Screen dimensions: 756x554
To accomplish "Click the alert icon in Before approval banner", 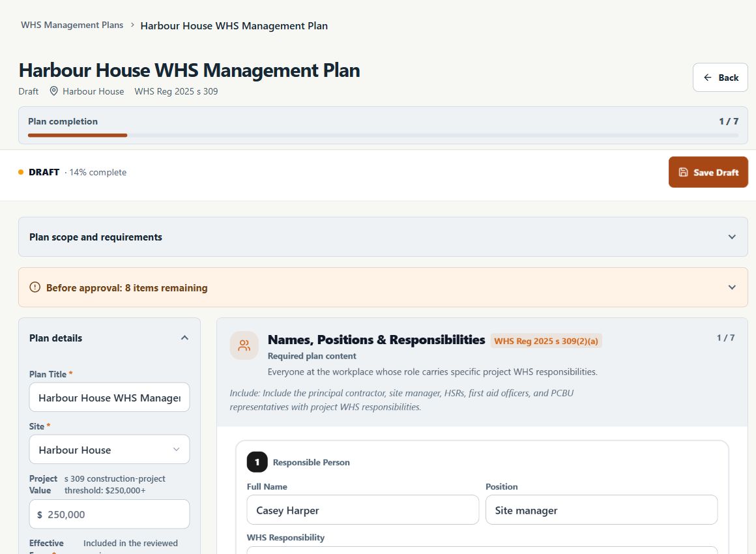I will (35, 287).
